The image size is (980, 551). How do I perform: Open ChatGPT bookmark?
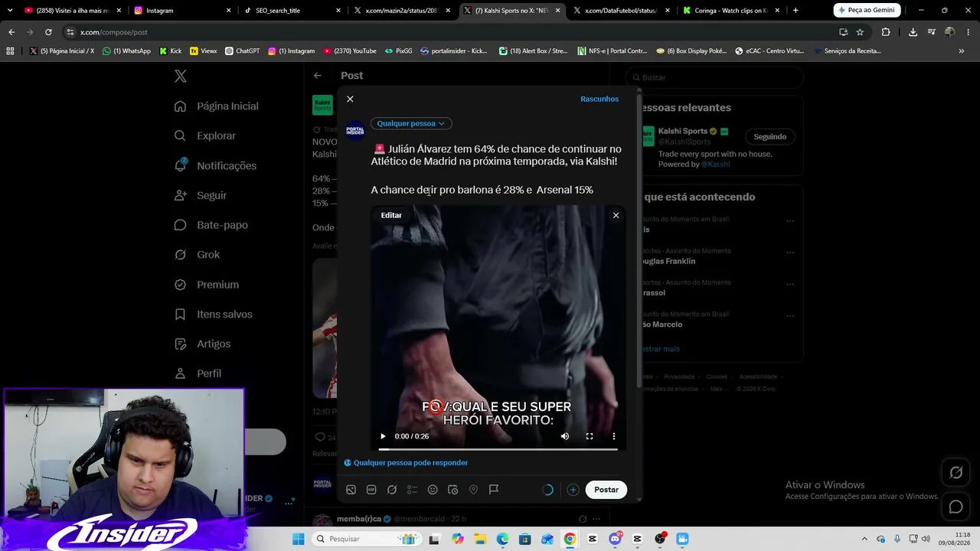tap(243, 51)
